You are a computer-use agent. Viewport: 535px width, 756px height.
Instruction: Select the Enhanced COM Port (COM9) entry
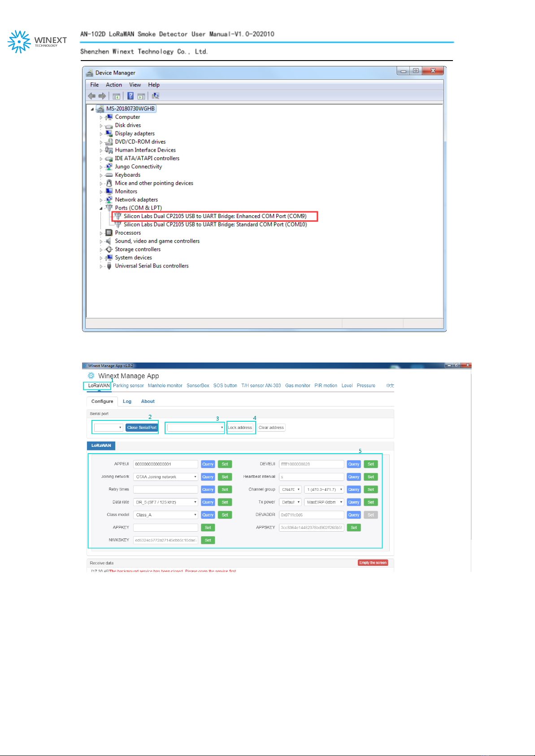(215, 216)
